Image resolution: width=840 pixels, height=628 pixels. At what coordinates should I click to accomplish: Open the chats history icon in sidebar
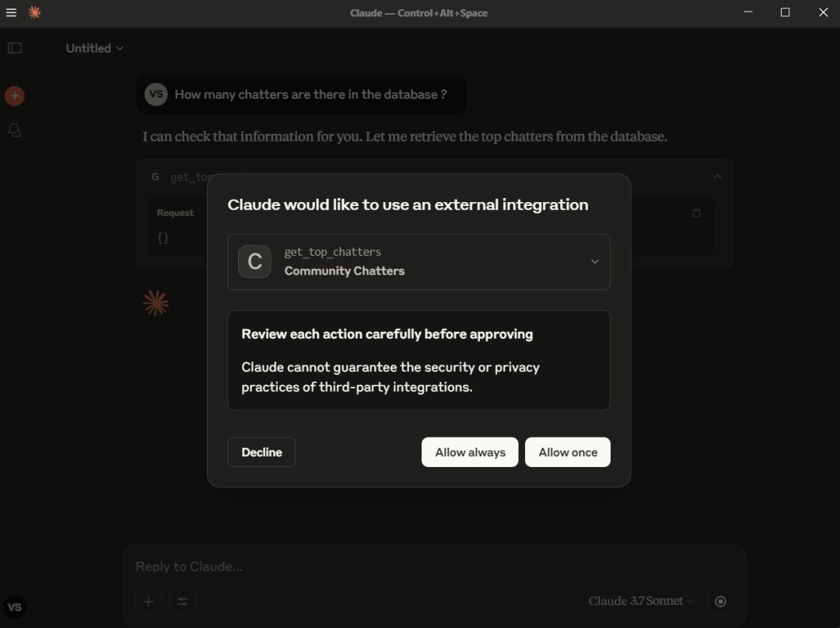point(15,131)
